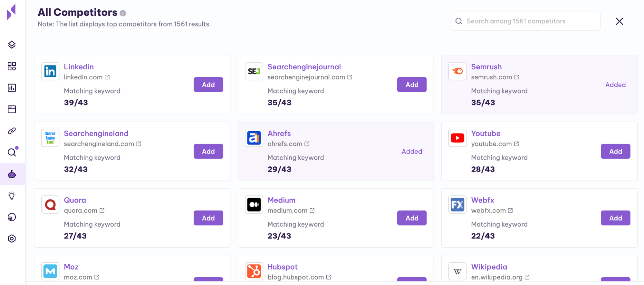Click the app logo at top of sidebar
This screenshot has width=644, height=285.
click(11, 12)
